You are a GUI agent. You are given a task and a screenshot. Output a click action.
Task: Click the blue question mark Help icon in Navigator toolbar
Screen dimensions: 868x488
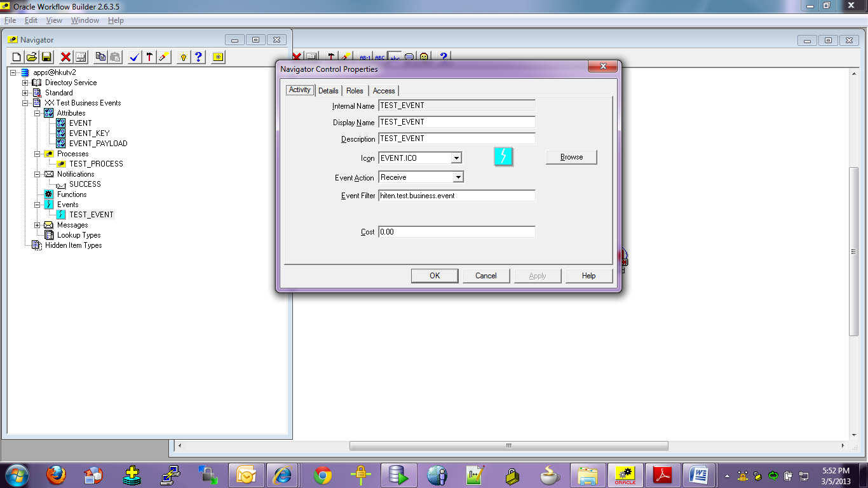[198, 57]
